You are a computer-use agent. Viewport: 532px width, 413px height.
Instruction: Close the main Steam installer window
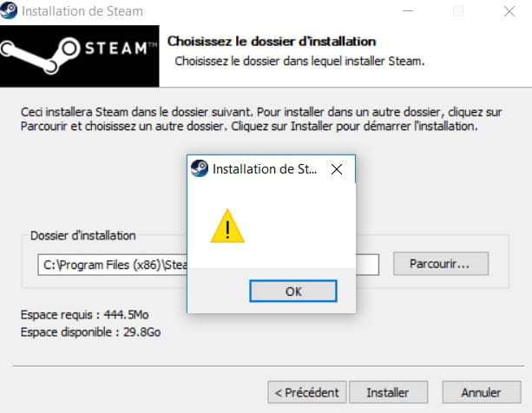click(x=509, y=11)
